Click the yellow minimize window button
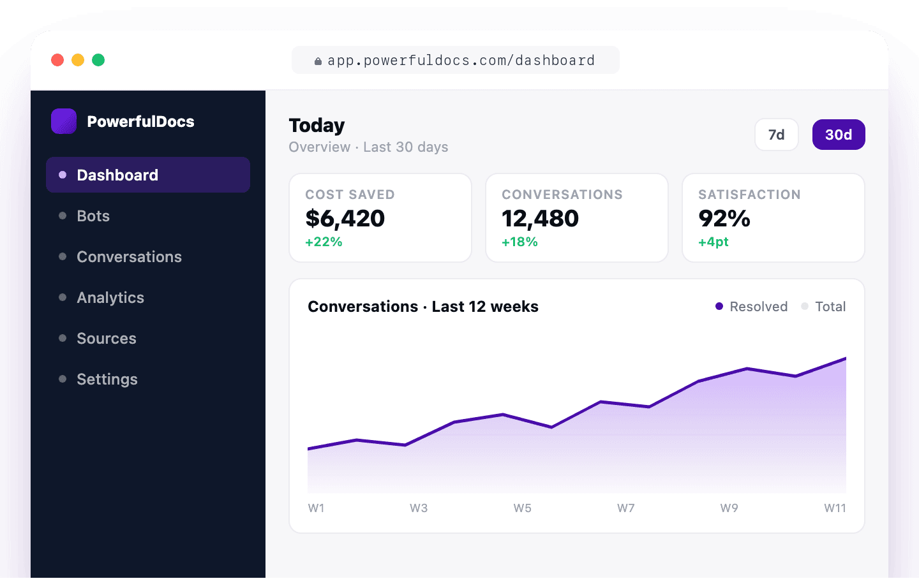Screen dimensions: 919x588 78,60
